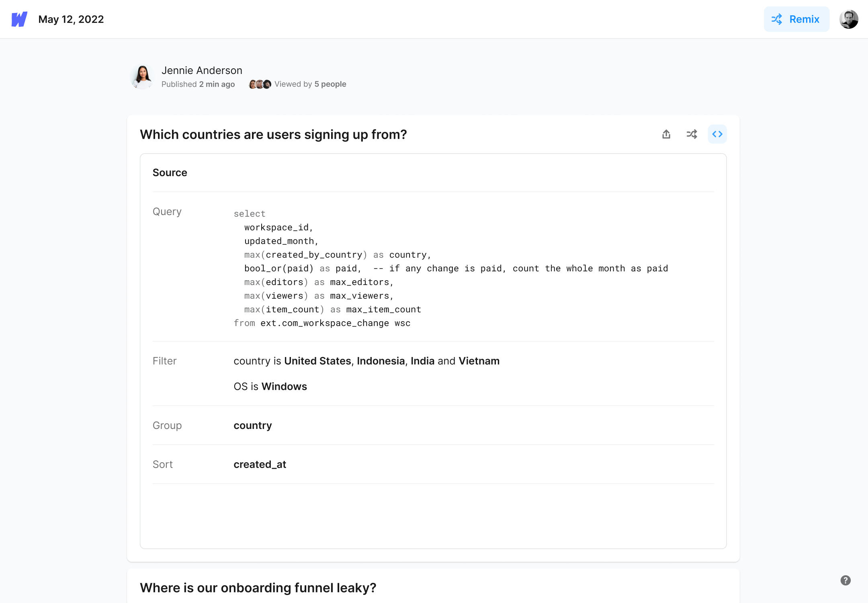Click the card remix shuffle icon

(692, 134)
